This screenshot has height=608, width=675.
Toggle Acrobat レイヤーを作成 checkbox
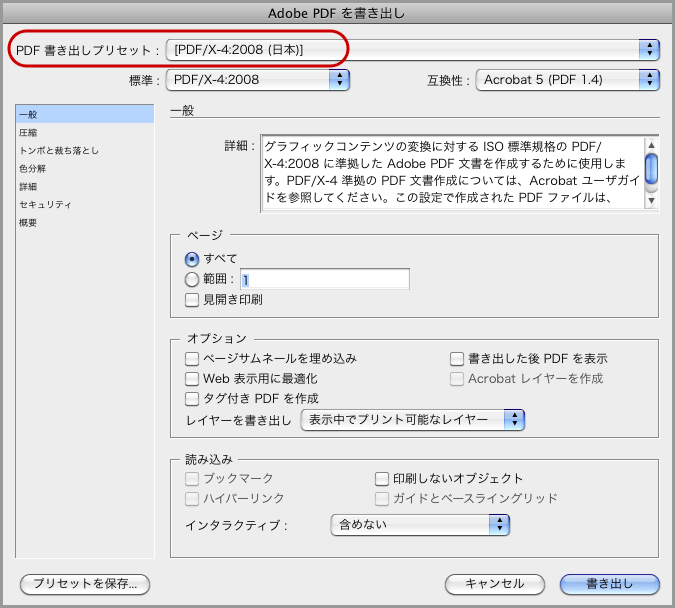pos(457,379)
